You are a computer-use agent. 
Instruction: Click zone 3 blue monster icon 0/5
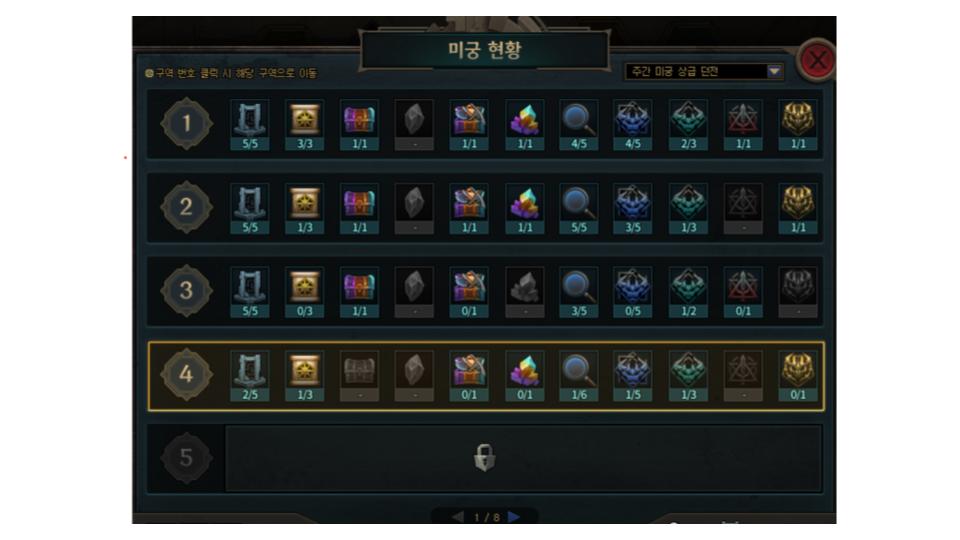(633, 293)
